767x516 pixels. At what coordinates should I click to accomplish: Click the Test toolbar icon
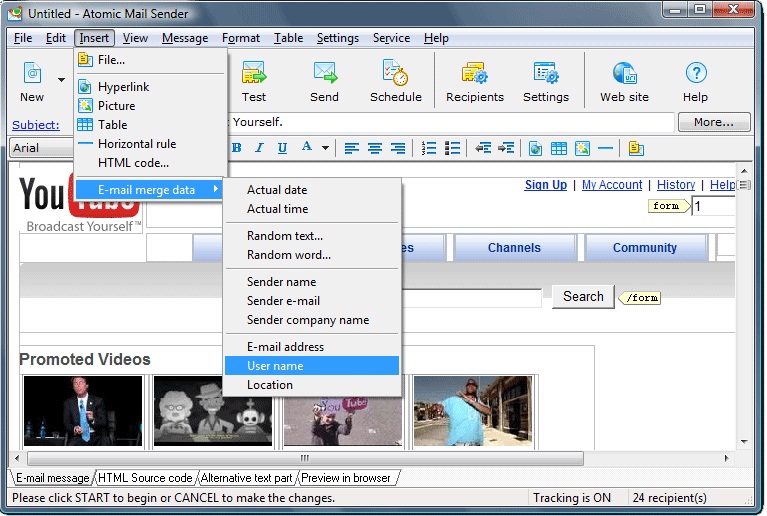[x=254, y=73]
